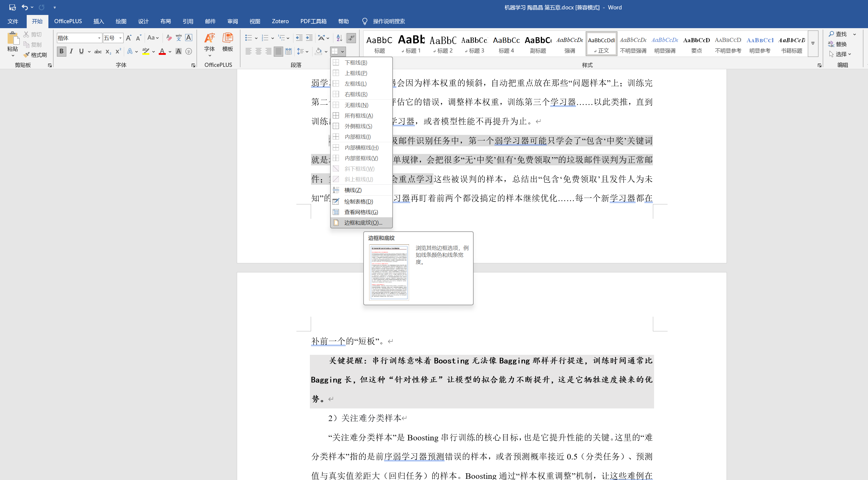This screenshot has height=480, width=868.
Task: Select 边框和底纹(O)... menu entry
Action: (363, 223)
